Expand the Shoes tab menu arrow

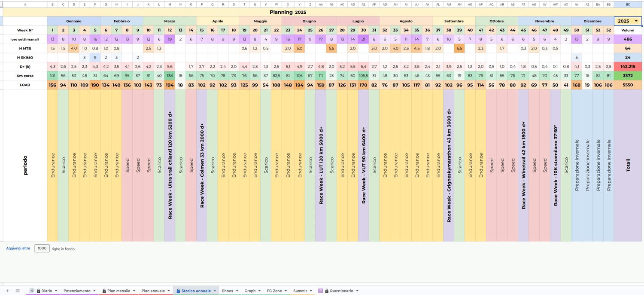click(237, 291)
